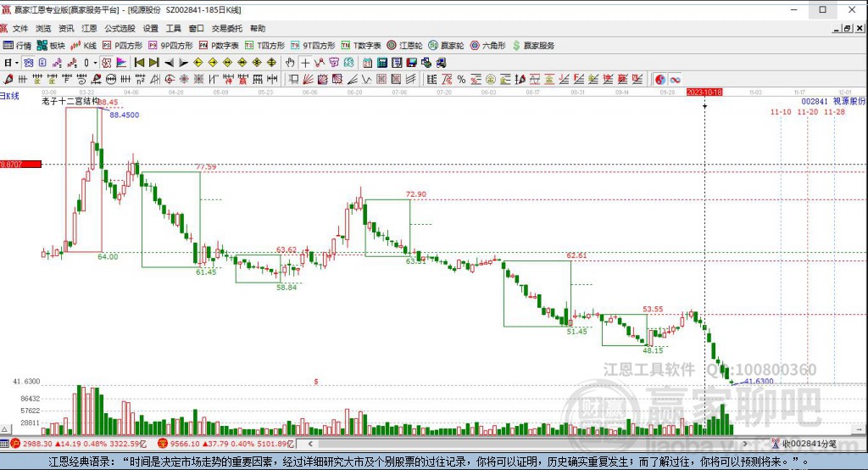
Task: Click the 002841 视源股份 stock label
Action: pyautogui.click(x=833, y=101)
